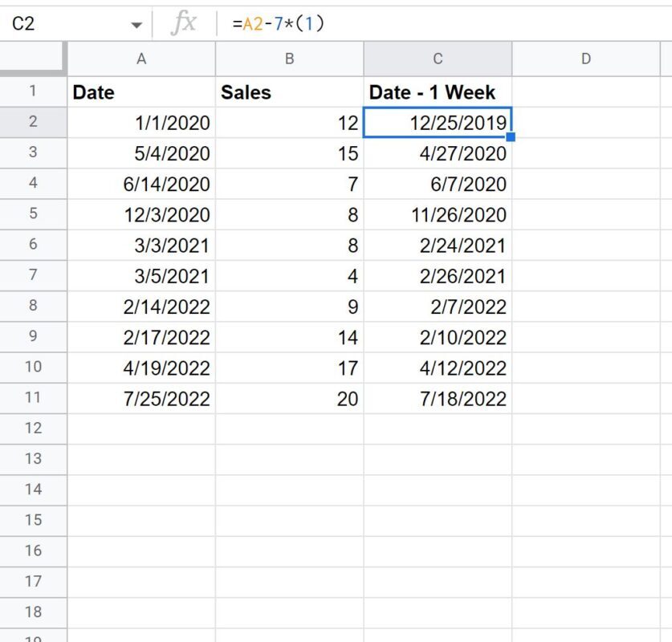672x642 pixels.
Task: Click the fx function icon
Action: [183, 22]
